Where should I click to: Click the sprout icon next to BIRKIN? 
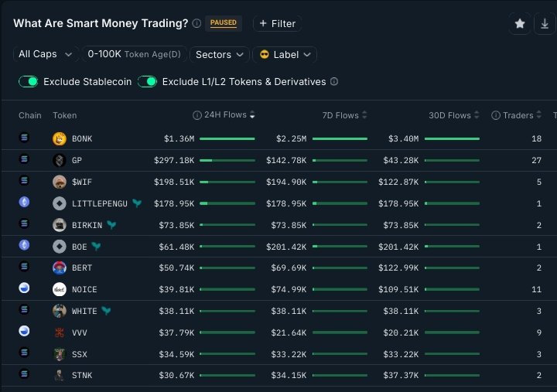tap(111, 225)
